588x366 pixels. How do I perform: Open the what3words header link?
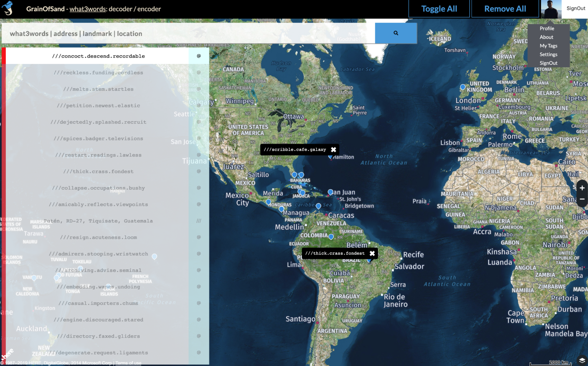pyautogui.click(x=88, y=9)
